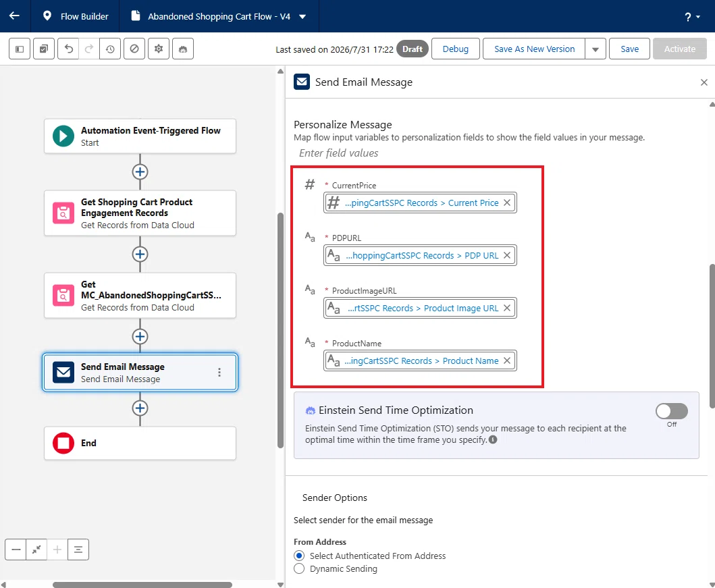715x588 pixels.
Task: Click the ProductName field value box
Action: 420,360
